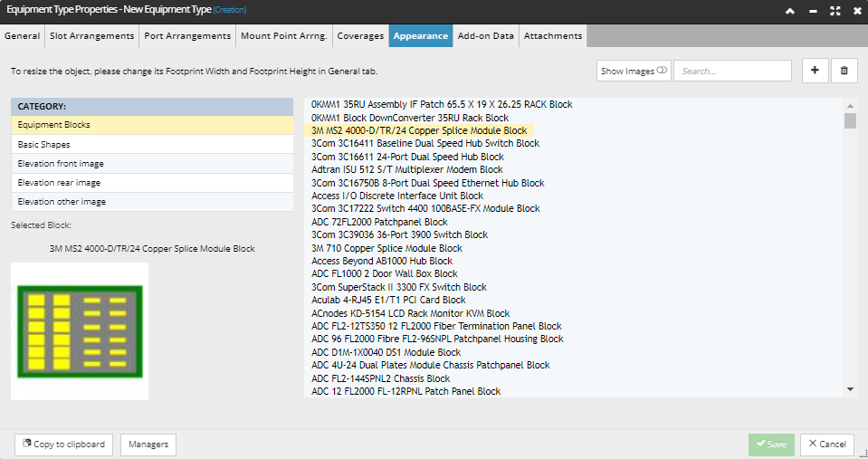Image resolution: width=868 pixels, height=459 pixels.
Task: Select ADC FL1000 2 Door Wall Box Block
Action: 384,274
